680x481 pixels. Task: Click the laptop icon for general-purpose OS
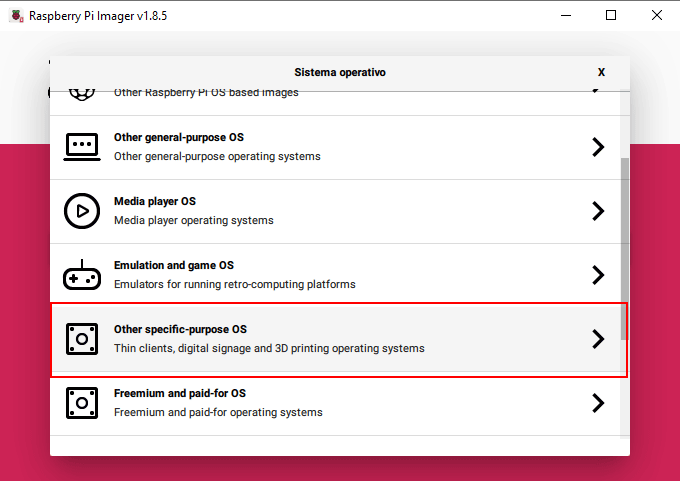tap(82, 147)
